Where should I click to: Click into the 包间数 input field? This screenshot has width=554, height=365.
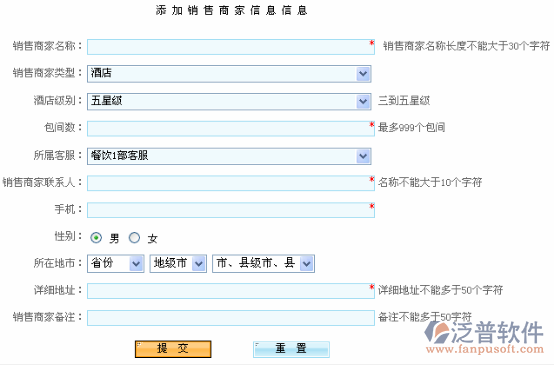point(231,129)
